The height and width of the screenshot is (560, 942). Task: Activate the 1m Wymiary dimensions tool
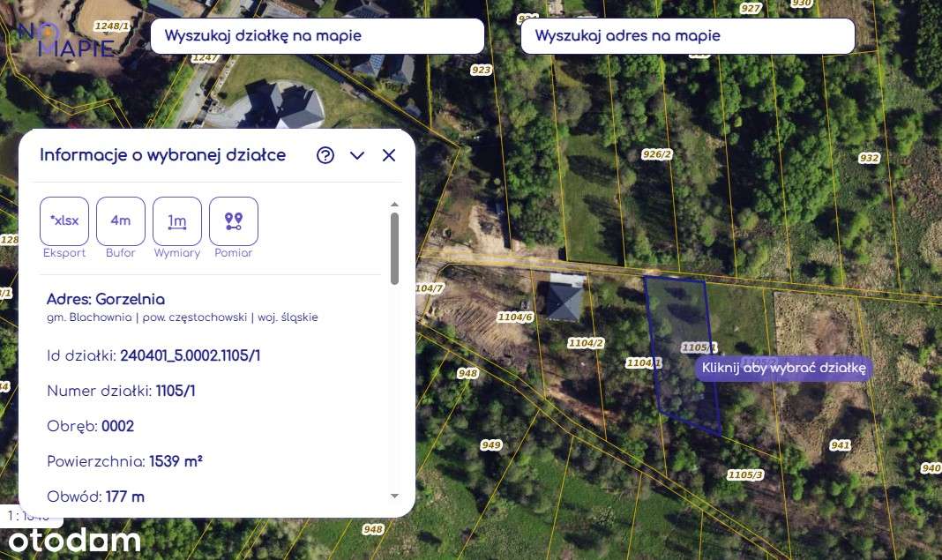coord(177,221)
